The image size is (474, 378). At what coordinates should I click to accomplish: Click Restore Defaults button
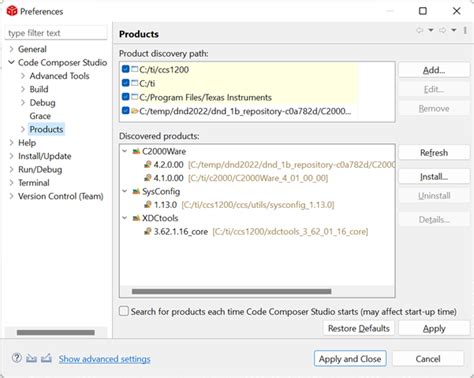click(358, 328)
